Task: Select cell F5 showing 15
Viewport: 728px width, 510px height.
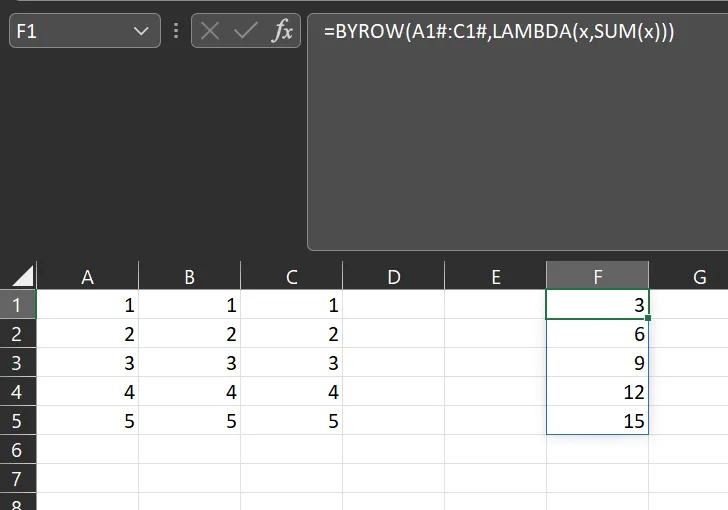Action: [x=598, y=420]
